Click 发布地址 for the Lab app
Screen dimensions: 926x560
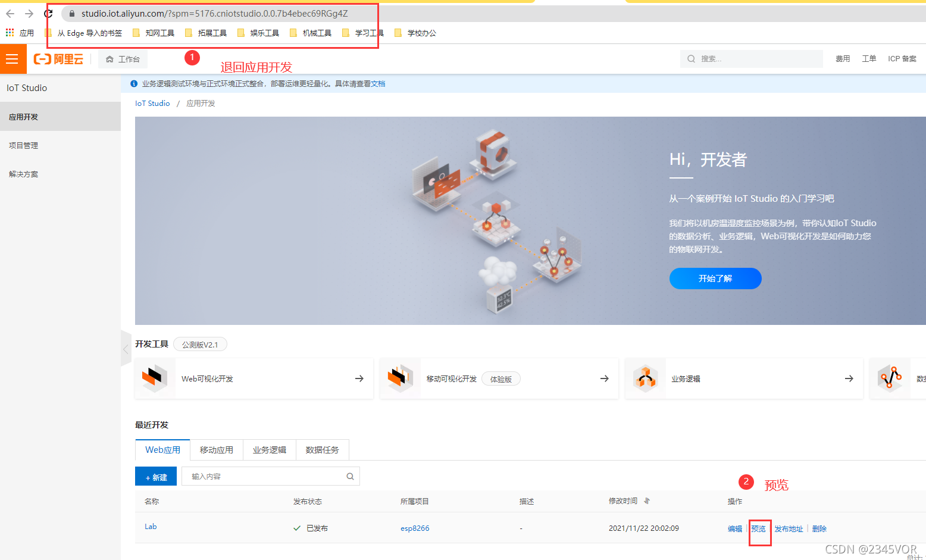click(789, 528)
